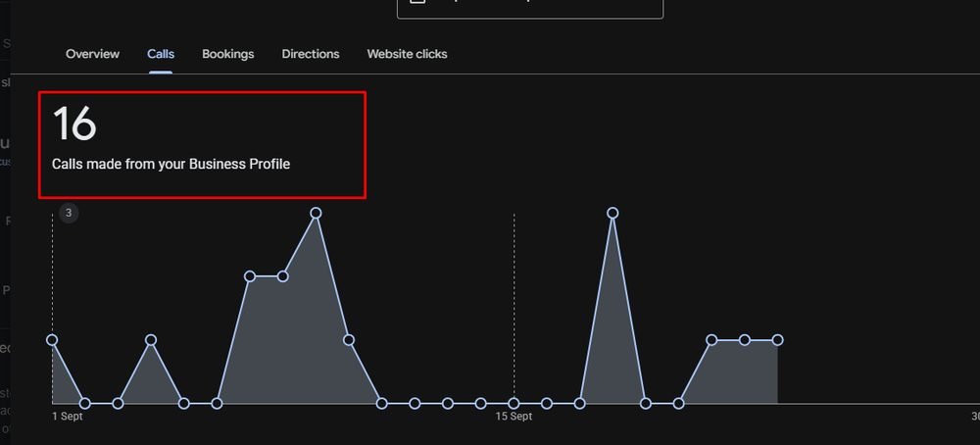The image size is (980, 445).
Task: Select the last data point of the chart
Action: 777,340
